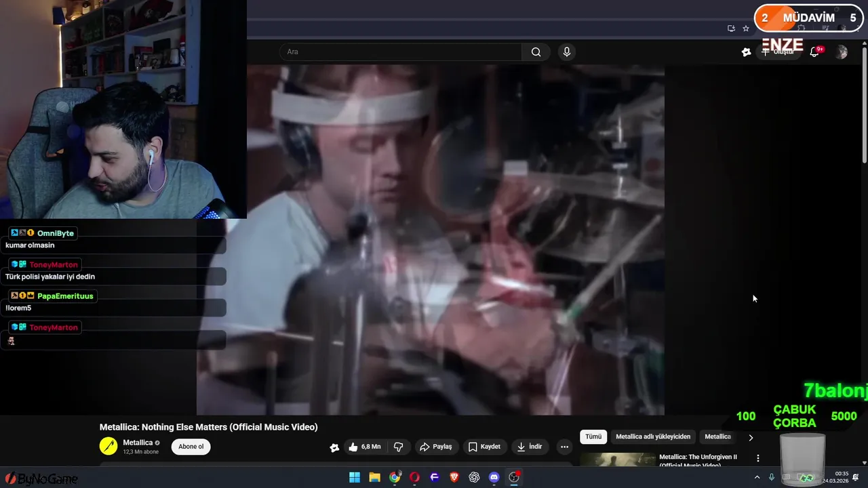Click the Nothing Else Matters video title
This screenshot has width=868, height=488.
click(208, 427)
